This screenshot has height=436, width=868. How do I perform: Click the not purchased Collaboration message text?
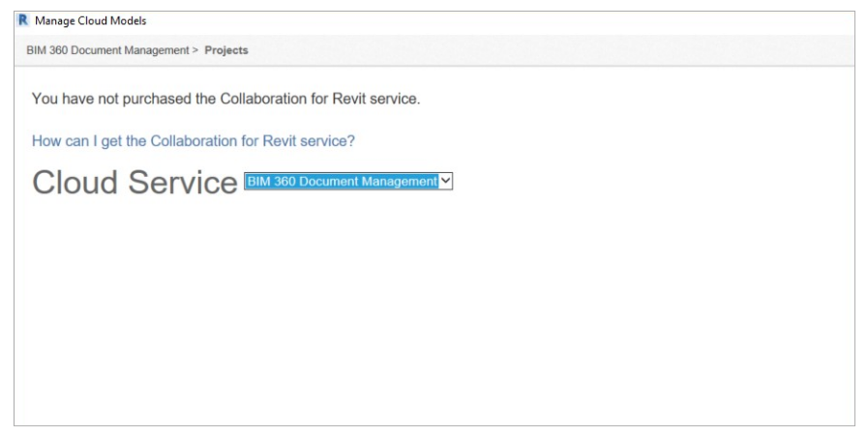(x=225, y=100)
